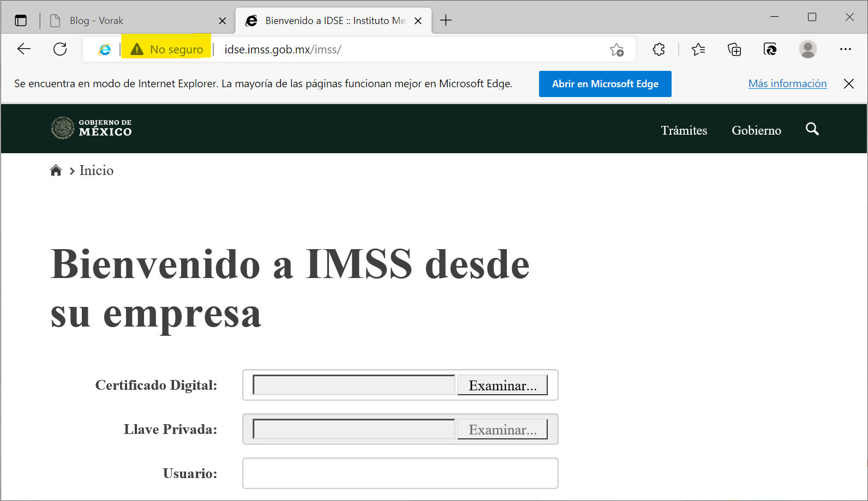The width and height of the screenshot is (868, 501).
Task: Close the Bienvenido a IDSE tab
Action: click(x=418, y=21)
